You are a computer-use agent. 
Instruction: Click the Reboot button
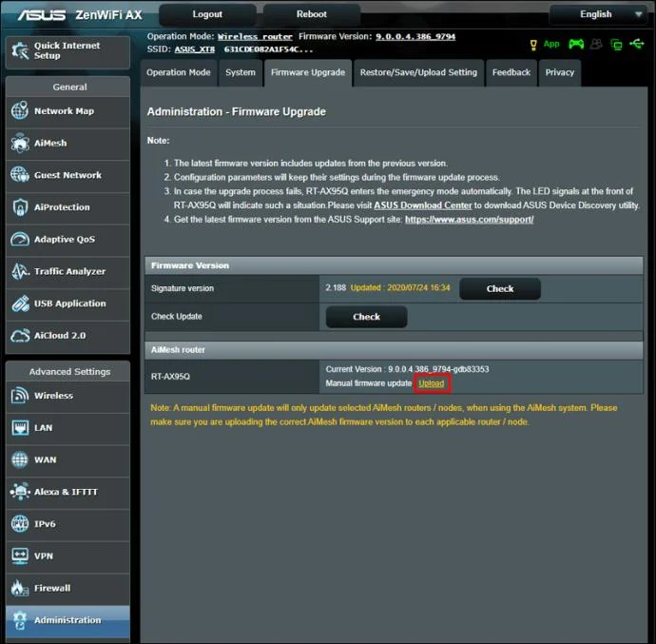coord(311,14)
